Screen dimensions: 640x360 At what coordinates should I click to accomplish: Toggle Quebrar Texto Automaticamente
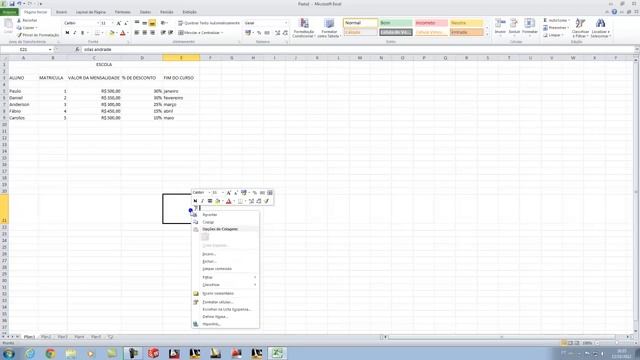(209, 23)
